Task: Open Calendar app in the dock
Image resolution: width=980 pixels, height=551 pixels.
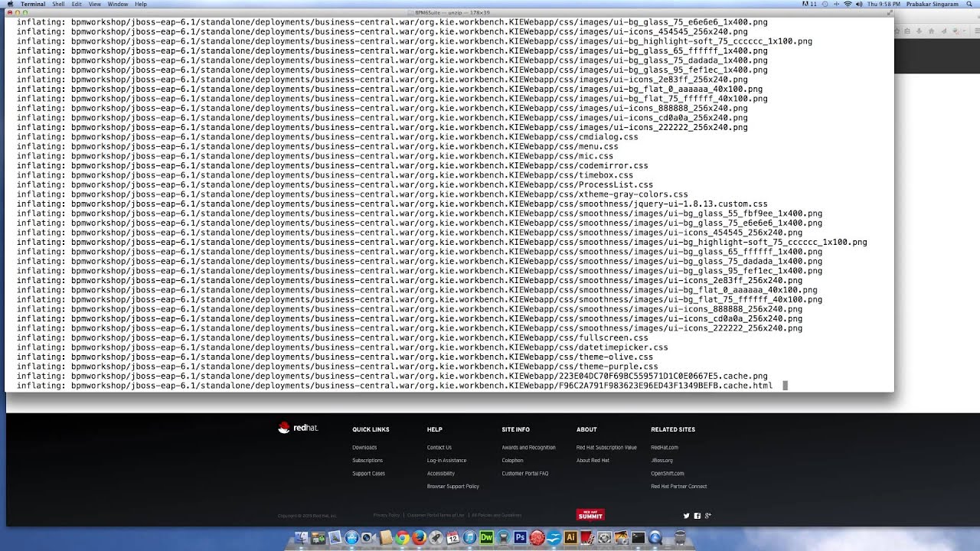Action: [452, 538]
